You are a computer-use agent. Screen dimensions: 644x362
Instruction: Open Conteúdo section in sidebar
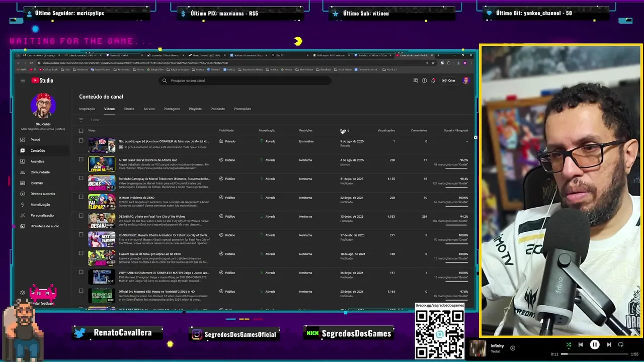pyautogui.click(x=38, y=150)
